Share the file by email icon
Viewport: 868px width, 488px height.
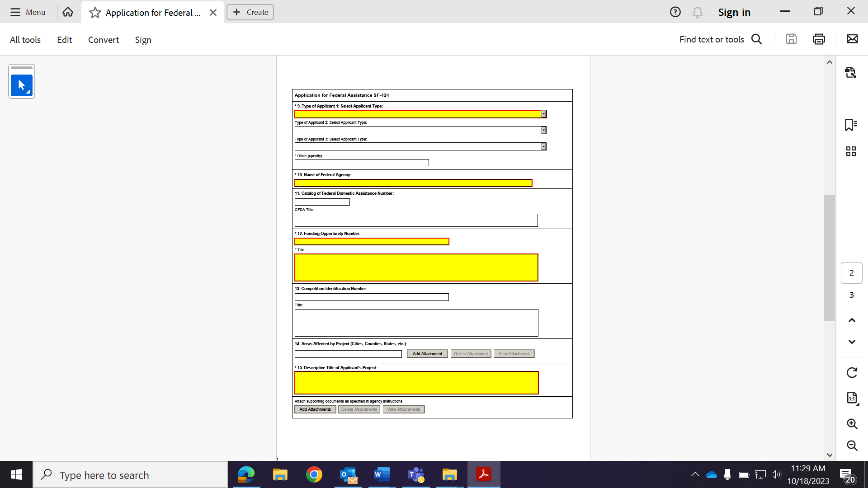852,39
